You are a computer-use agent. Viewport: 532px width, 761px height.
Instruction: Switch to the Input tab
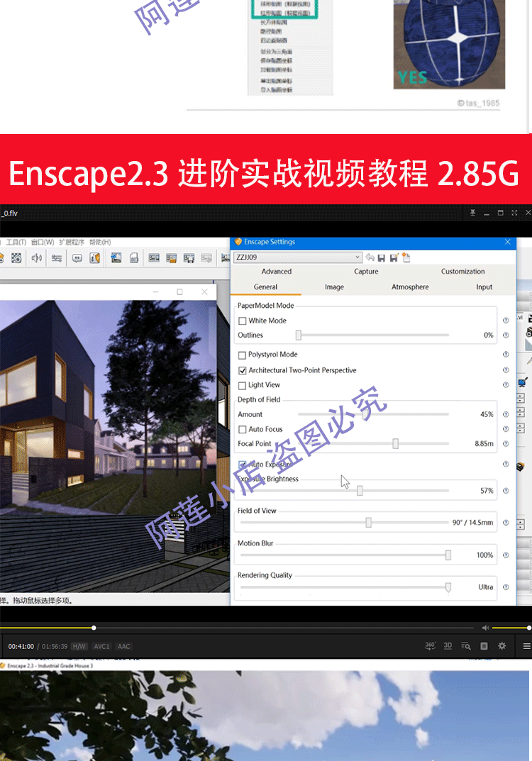tap(484, 287)
